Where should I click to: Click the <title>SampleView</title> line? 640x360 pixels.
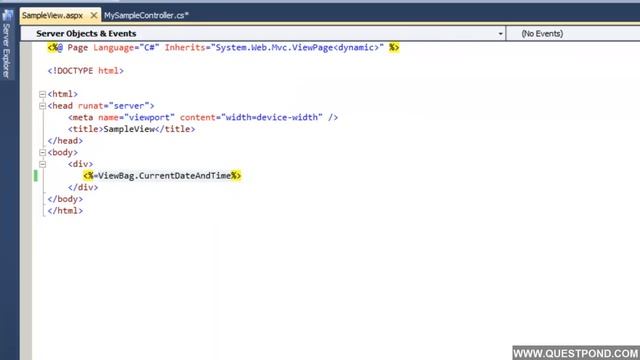(131, 129)
